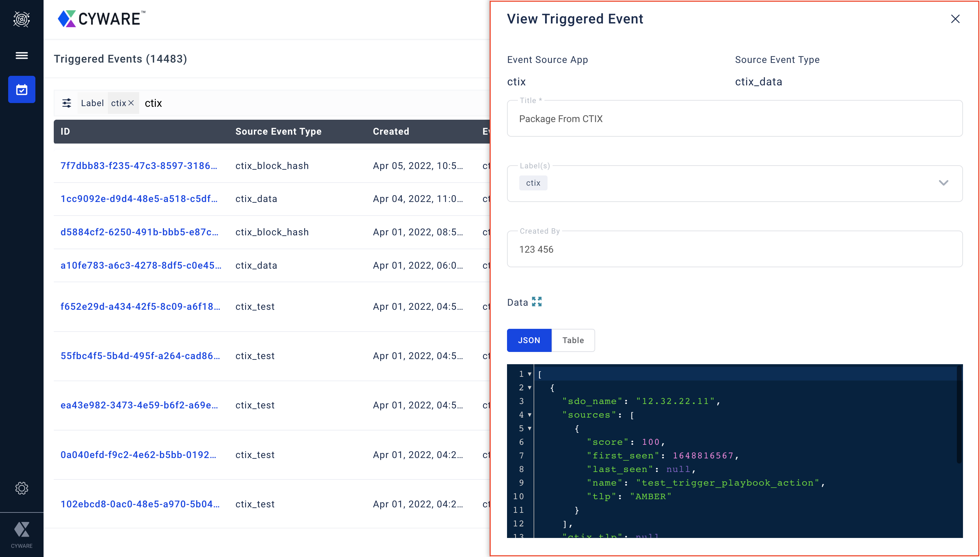Viewport: 980px width, 557px height.
Task: Collapse JSON line 1 fold arrow
Action: click(529, 374)
